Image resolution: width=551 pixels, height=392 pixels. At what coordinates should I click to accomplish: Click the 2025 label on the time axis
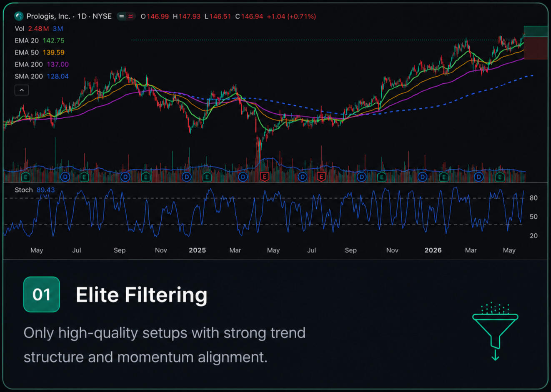point(197,250)
